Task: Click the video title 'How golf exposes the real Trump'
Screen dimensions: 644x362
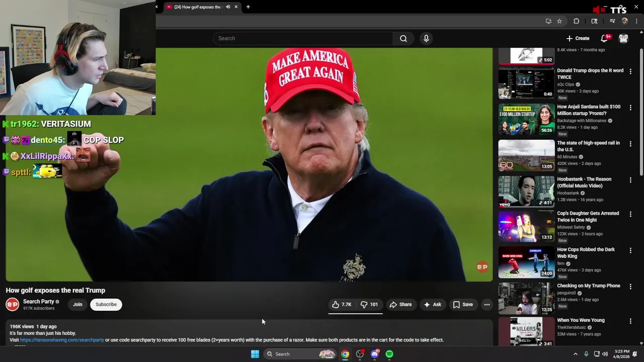Action: pos(55,290)
